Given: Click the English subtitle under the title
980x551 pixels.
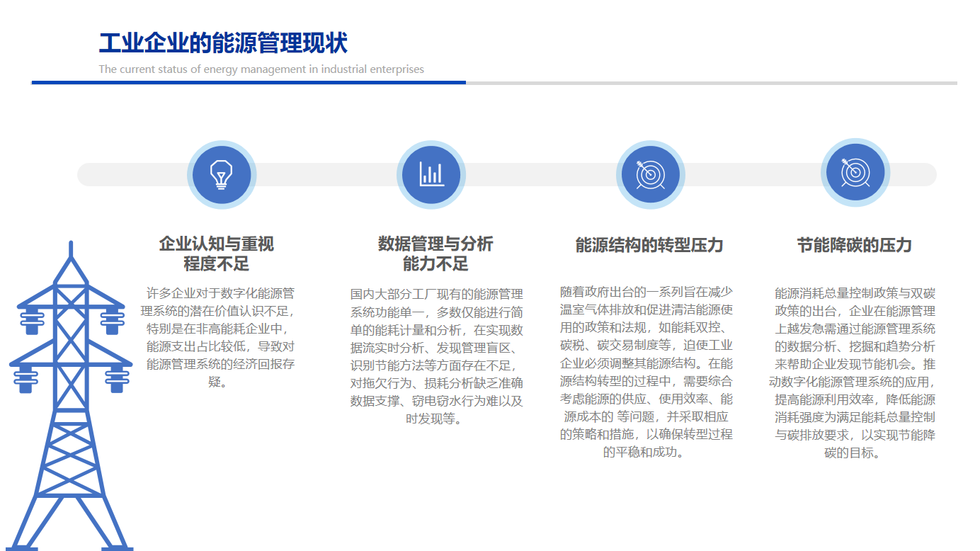Looking at the screenshot, I should pyautogui.click(x=261, y=69).
